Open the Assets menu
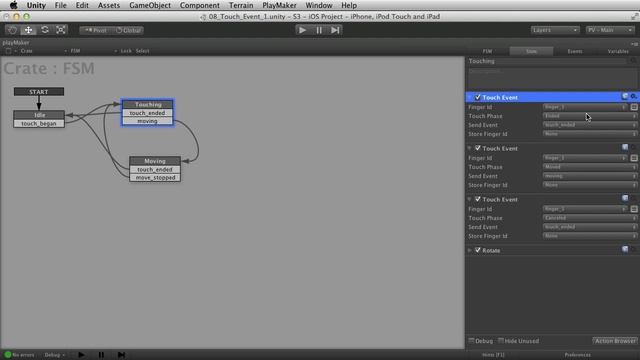This screenshot has height=360, width=640. pos(109,5)
